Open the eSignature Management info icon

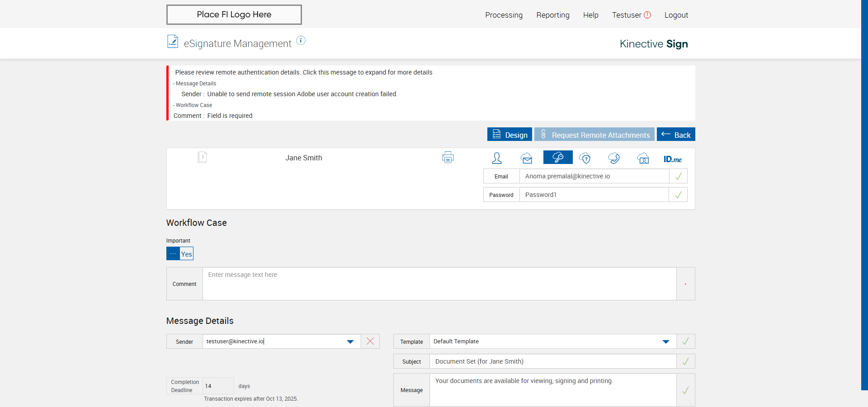(301, 41)
